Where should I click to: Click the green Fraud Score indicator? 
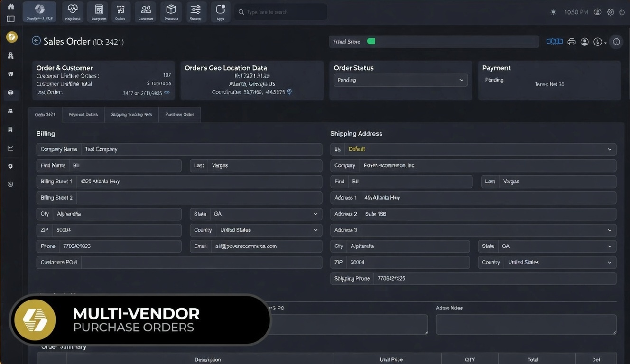[371, 42]
